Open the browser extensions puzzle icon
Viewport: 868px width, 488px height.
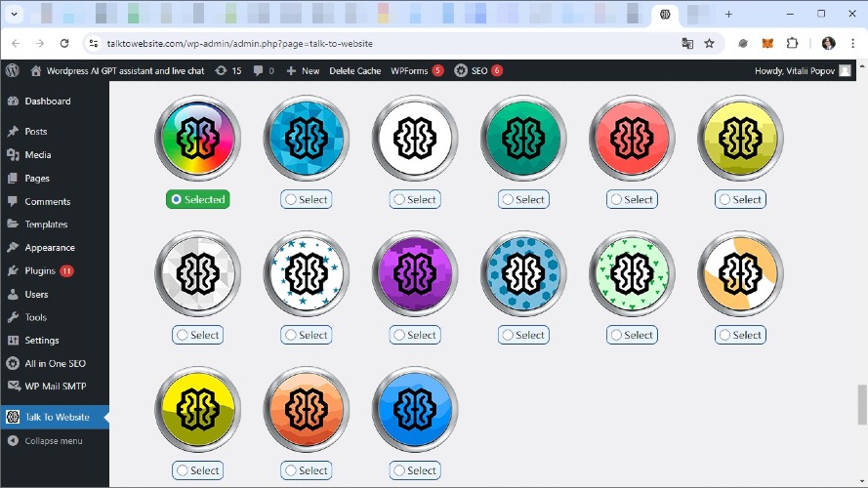[x=792, y=43]
